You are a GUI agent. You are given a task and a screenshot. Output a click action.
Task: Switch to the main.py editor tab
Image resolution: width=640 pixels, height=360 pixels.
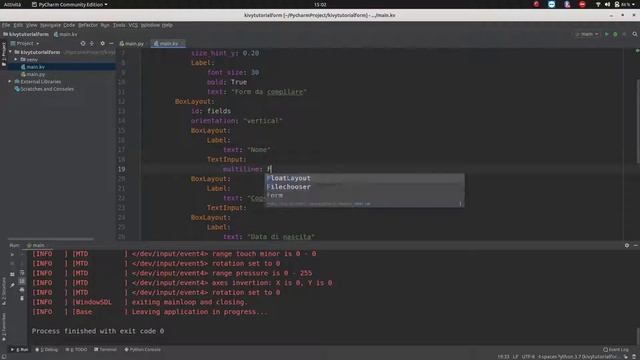pos(131,44)
